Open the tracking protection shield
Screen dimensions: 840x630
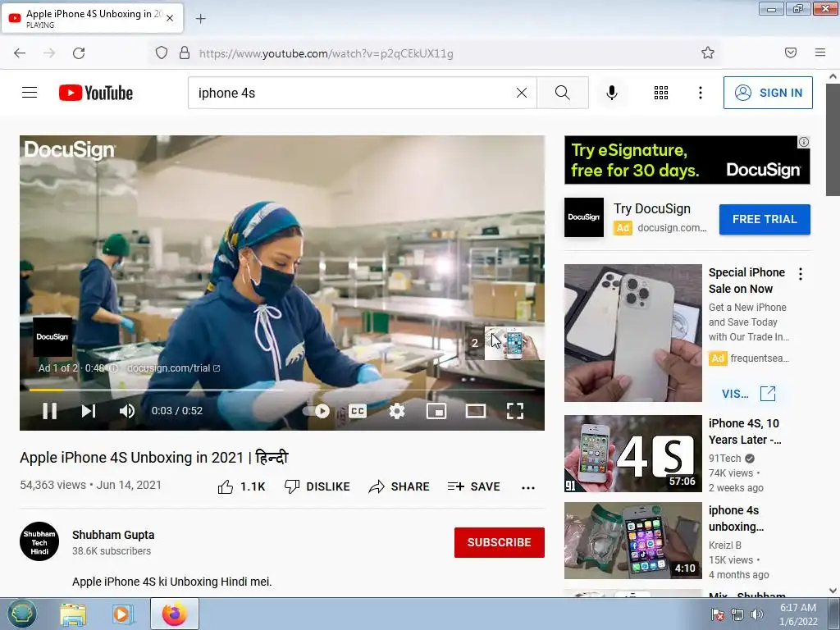coord(162,53)
